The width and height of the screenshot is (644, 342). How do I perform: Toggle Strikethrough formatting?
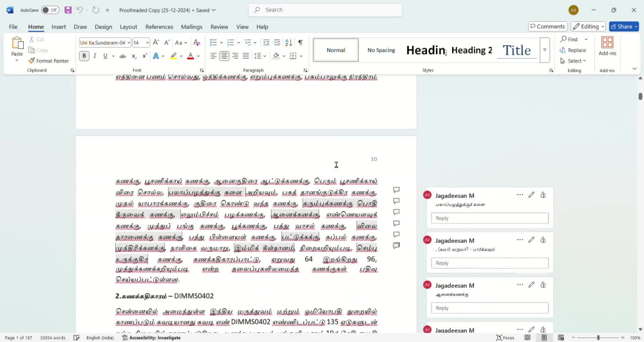[122, 56]
